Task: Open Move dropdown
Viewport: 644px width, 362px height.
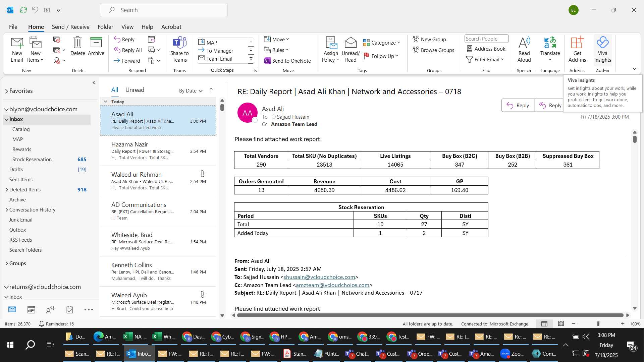Action: pos(276,39)
